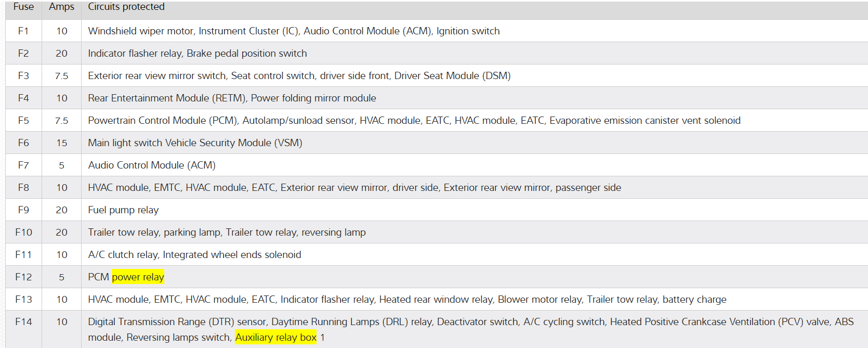The width and height of the screenshot is (868, 348).
Task: Select the F14 fuse label
Action: click(x=23, y=322)
